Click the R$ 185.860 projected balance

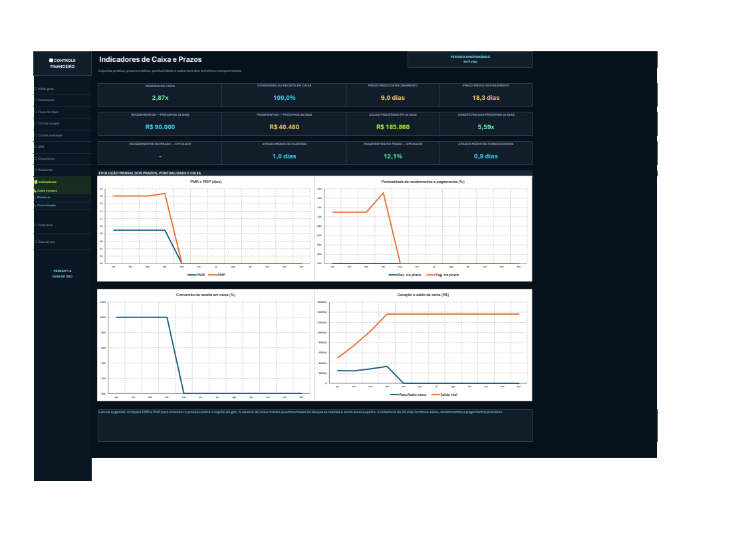[393, 127]
